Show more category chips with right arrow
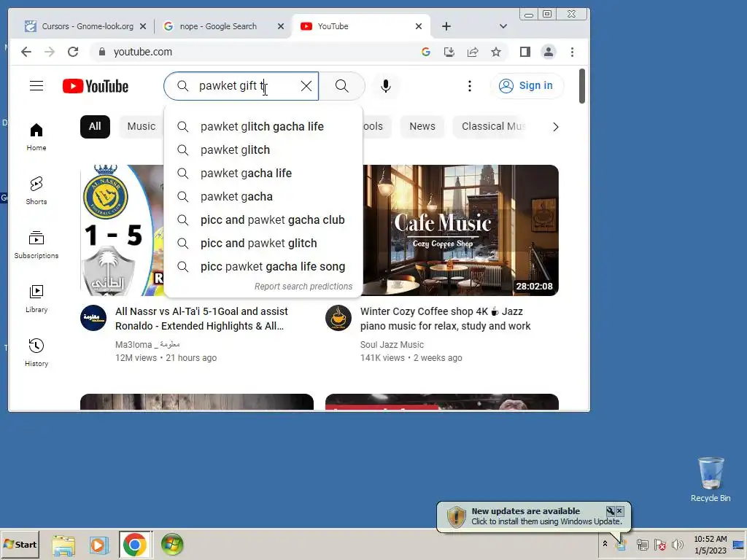Viewport: 747px width, 560px height. coord(555,127)
